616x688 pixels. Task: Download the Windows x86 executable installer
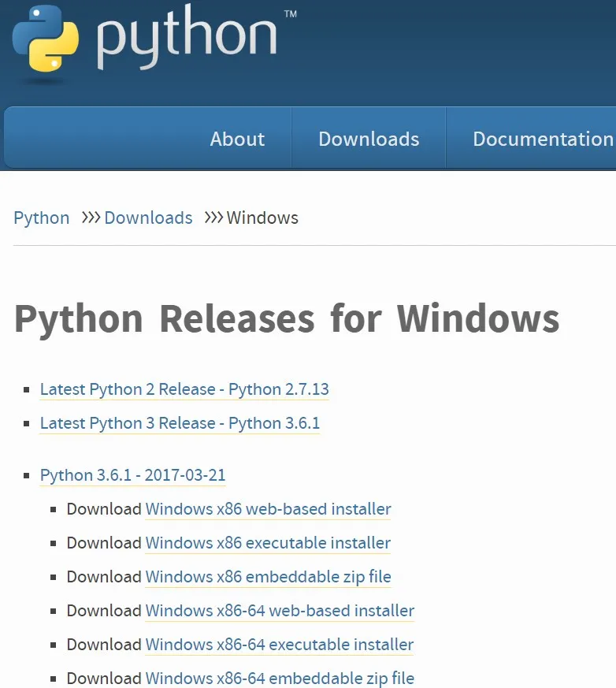(268, 543)
